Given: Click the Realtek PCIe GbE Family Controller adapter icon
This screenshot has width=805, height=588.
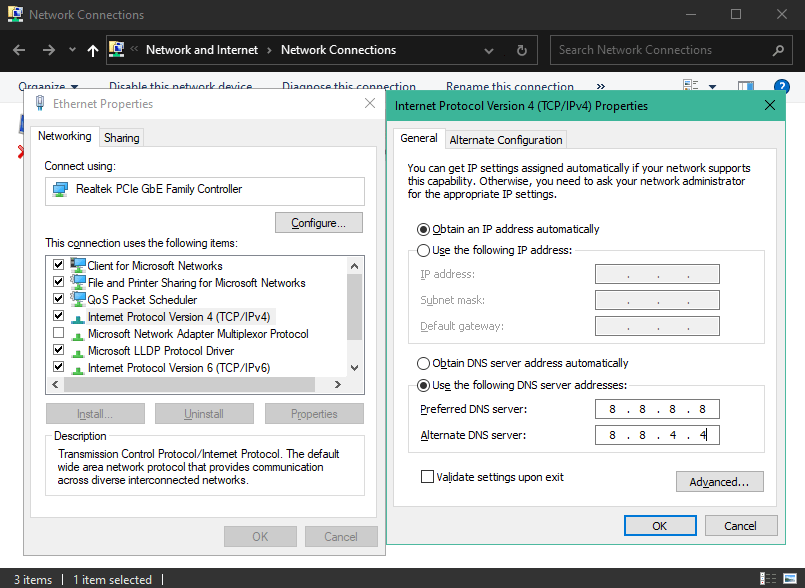Looking at the screenshot, I should [x=62, y=191].
